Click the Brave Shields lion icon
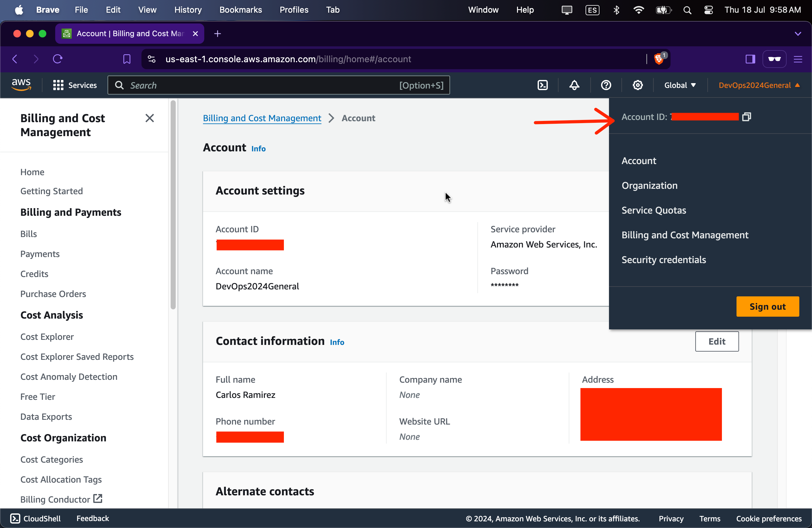The image size is (812, 528). [x=658, y=59]
